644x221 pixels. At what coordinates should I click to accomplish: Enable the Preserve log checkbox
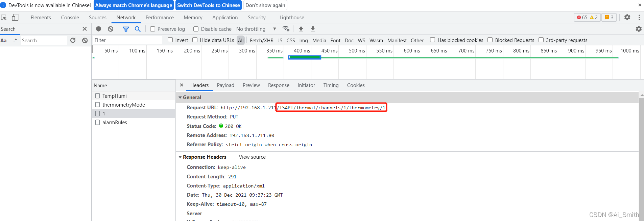tap(153, 29)
